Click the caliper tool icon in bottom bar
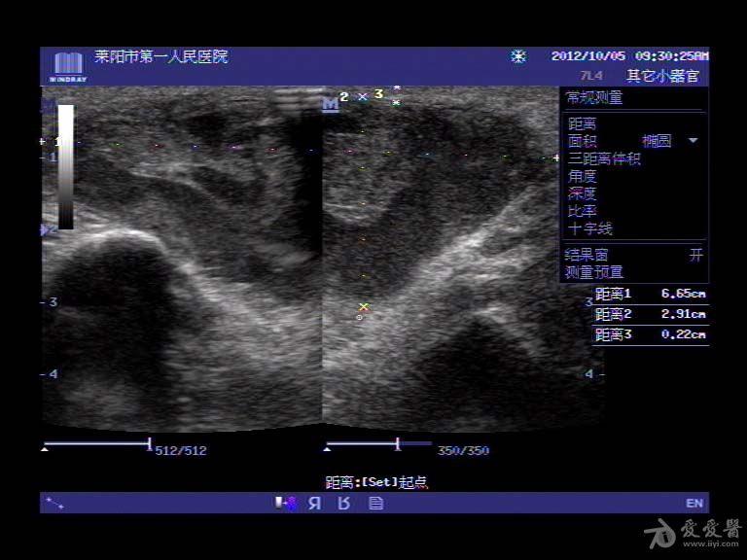 tap(286, 503)
